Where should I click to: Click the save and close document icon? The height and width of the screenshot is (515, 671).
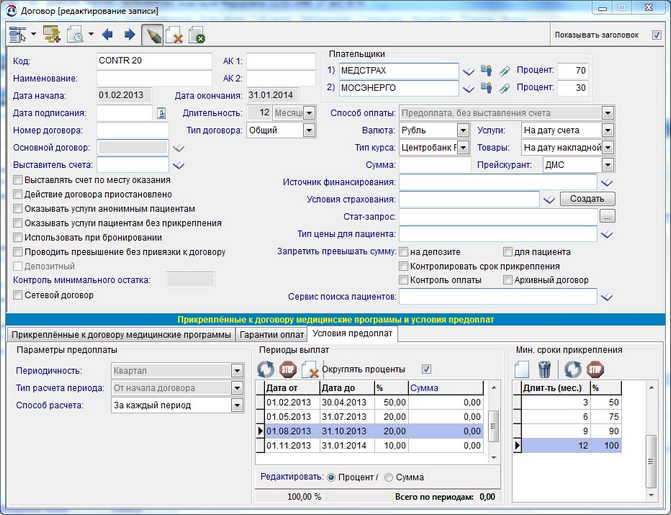click(x=197, y=35)
